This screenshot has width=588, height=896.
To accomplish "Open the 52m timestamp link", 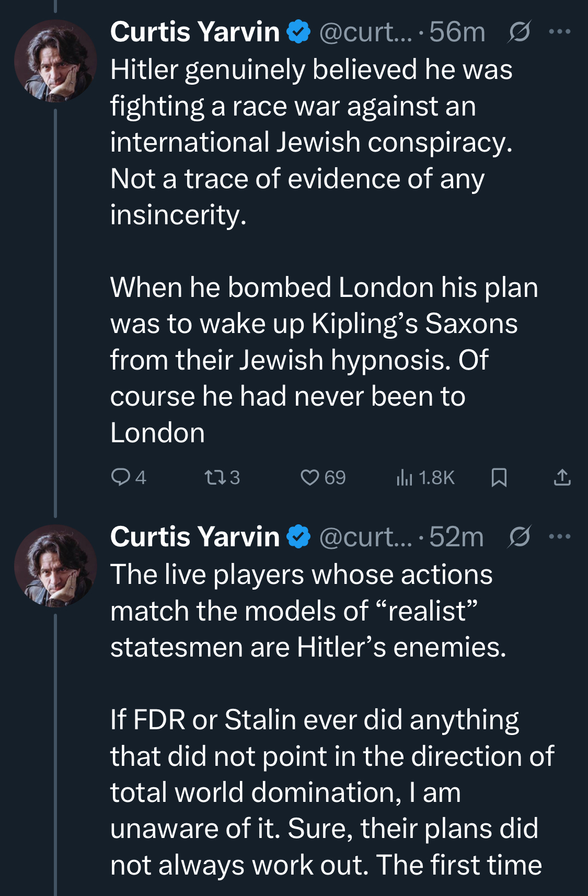I will click(456, 537).
